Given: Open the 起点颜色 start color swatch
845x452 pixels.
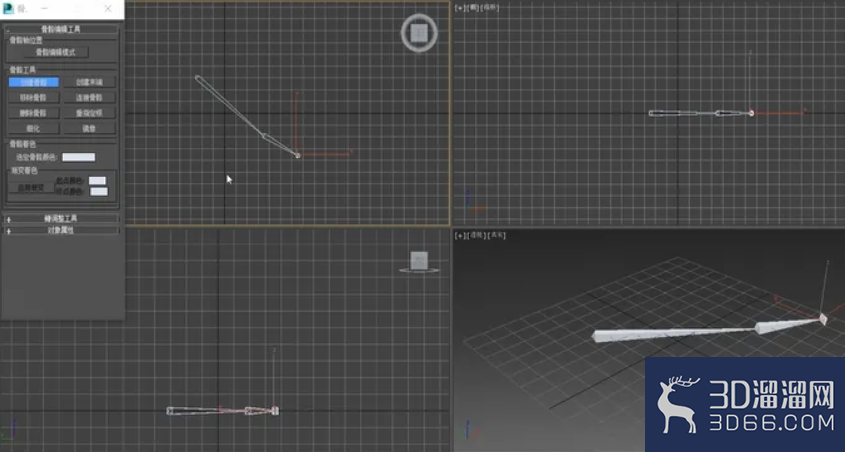Looking at the screenshot, I should click(x=97, y=180).
